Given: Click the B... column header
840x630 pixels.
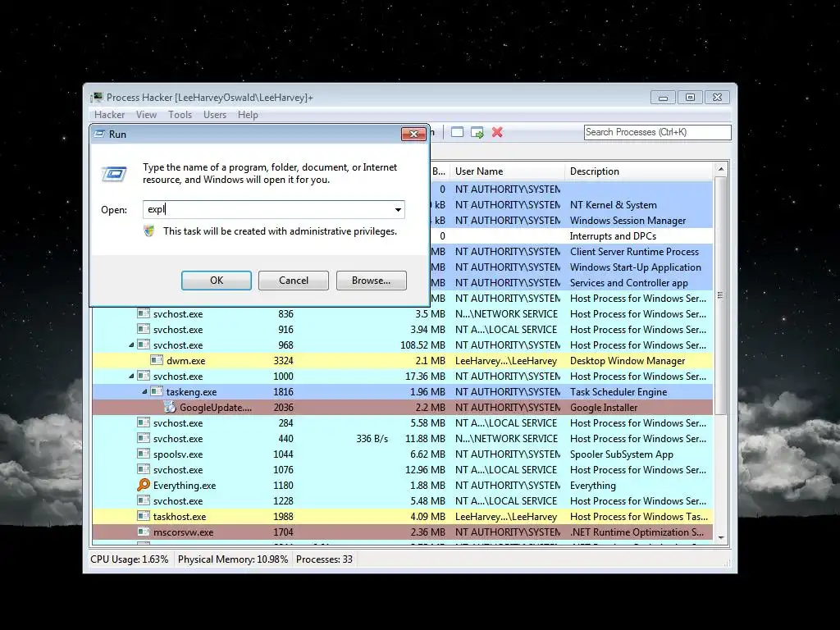Looking at the screenshot, I should click(440, 171).
